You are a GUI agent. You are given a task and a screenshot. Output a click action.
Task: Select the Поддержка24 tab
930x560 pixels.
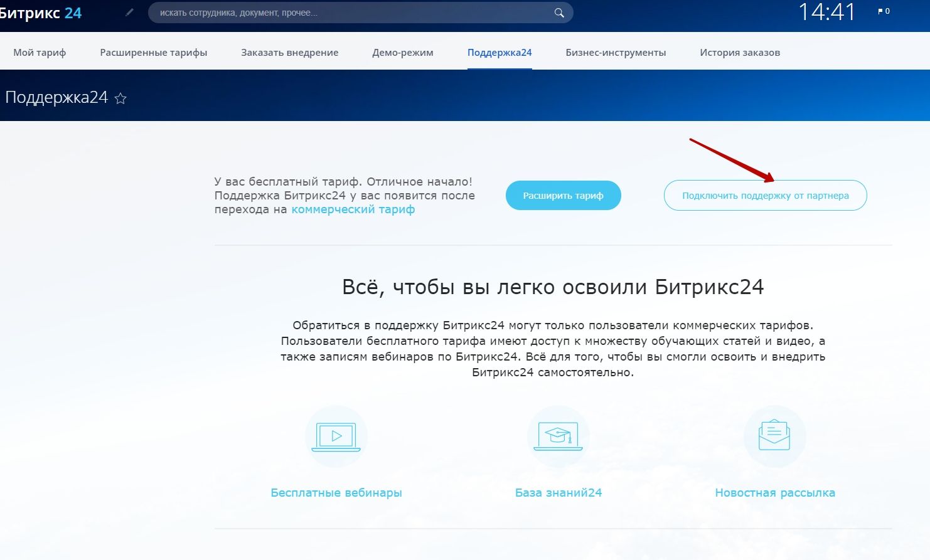(x=500, y=53)
